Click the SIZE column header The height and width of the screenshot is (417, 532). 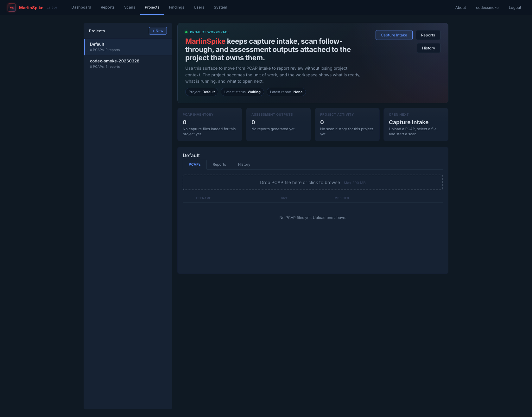(284, 198)
